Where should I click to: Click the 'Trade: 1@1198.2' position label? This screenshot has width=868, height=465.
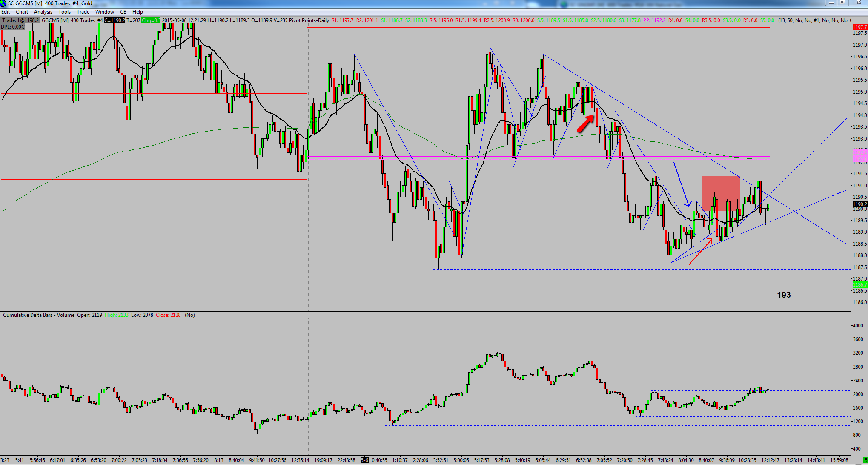click(x=20, y=20)
